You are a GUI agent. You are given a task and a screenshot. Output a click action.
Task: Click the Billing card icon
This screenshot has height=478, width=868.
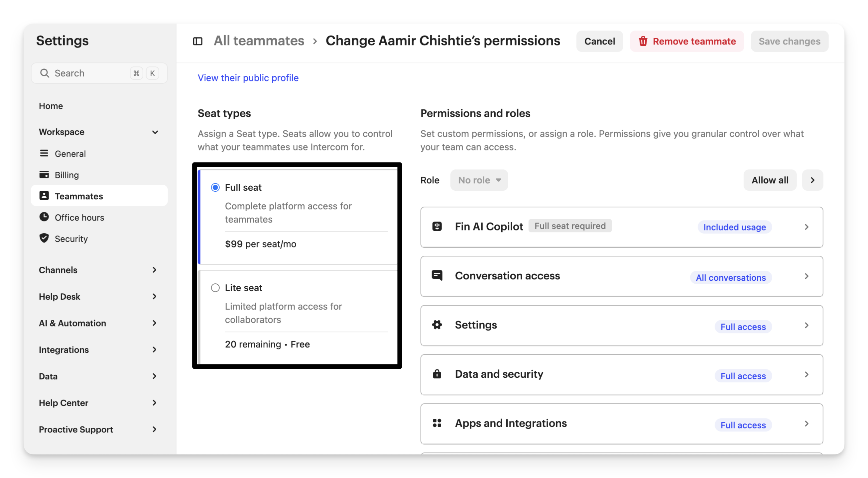[x=44, y=174]
